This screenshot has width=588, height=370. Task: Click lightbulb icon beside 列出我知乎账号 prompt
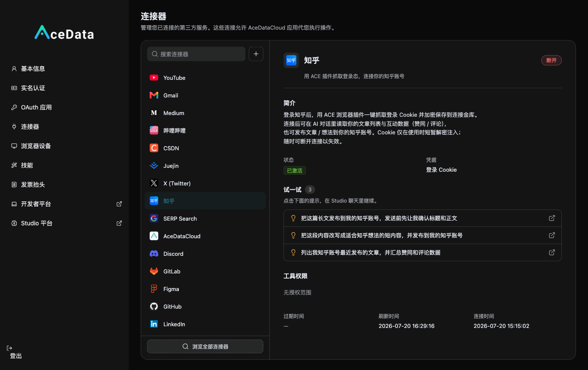pos(293,252)
